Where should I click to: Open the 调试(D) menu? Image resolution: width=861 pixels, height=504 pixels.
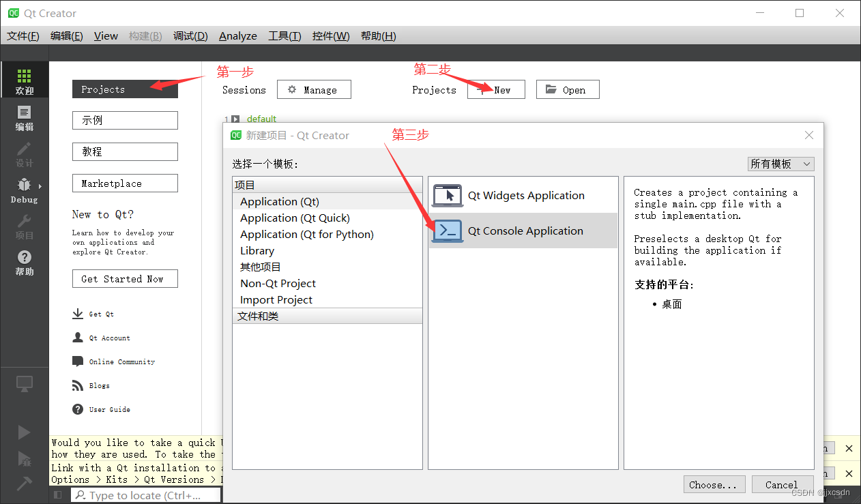[190, 35]
